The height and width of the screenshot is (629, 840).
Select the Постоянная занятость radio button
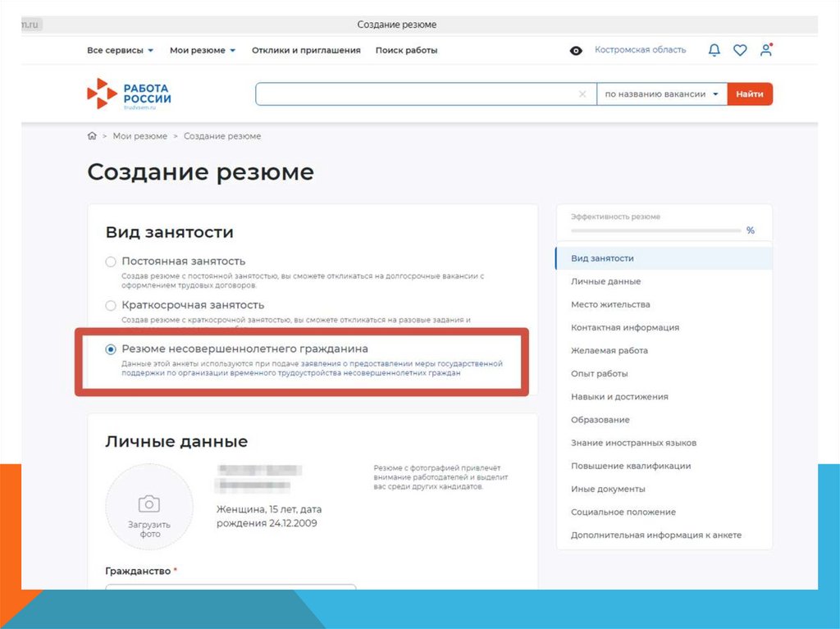click(x=111, y=262)
